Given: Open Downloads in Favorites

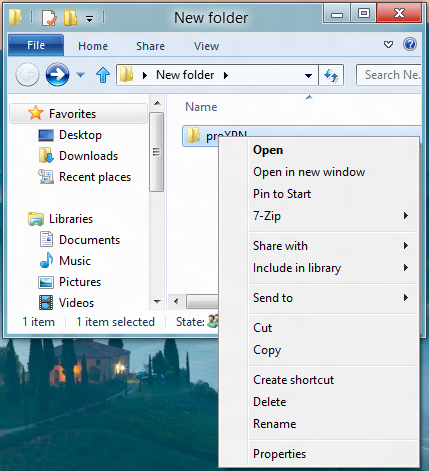Looking at the screenshot, I should pyautogui.click(x=89, y=156).
